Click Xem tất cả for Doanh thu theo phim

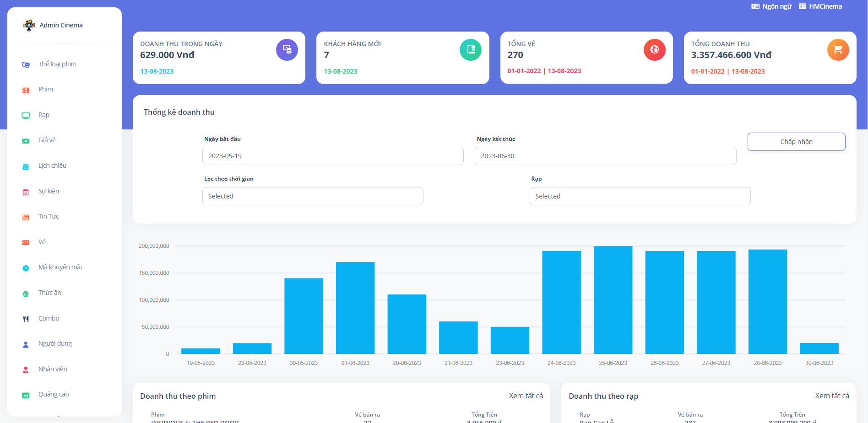coord(526,396)
